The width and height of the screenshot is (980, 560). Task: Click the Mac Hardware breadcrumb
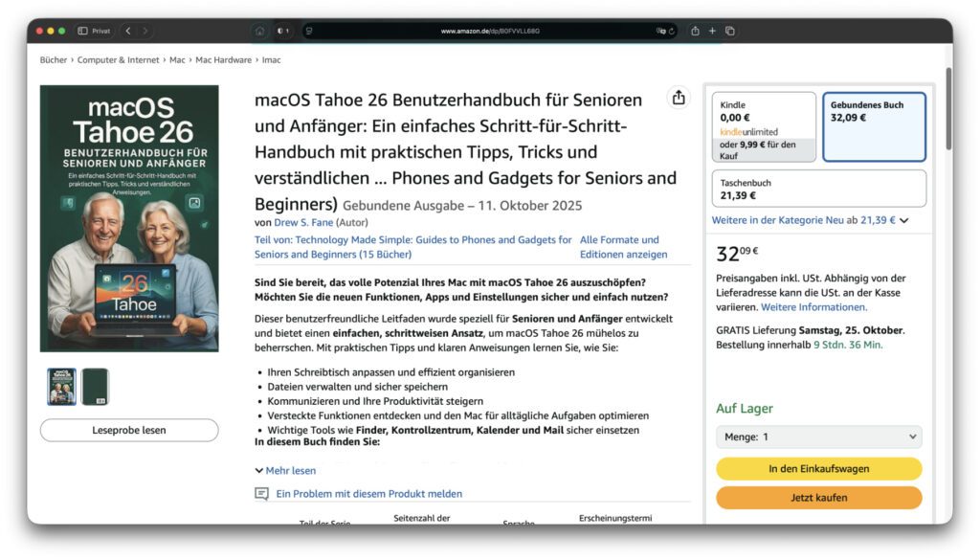coord(224,59)
